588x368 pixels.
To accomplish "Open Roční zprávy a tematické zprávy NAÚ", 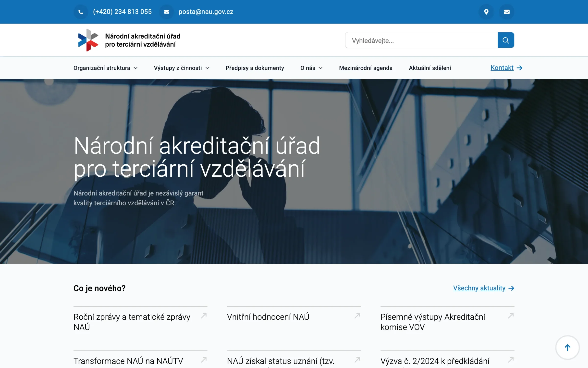I will click(x=132, y=322).
